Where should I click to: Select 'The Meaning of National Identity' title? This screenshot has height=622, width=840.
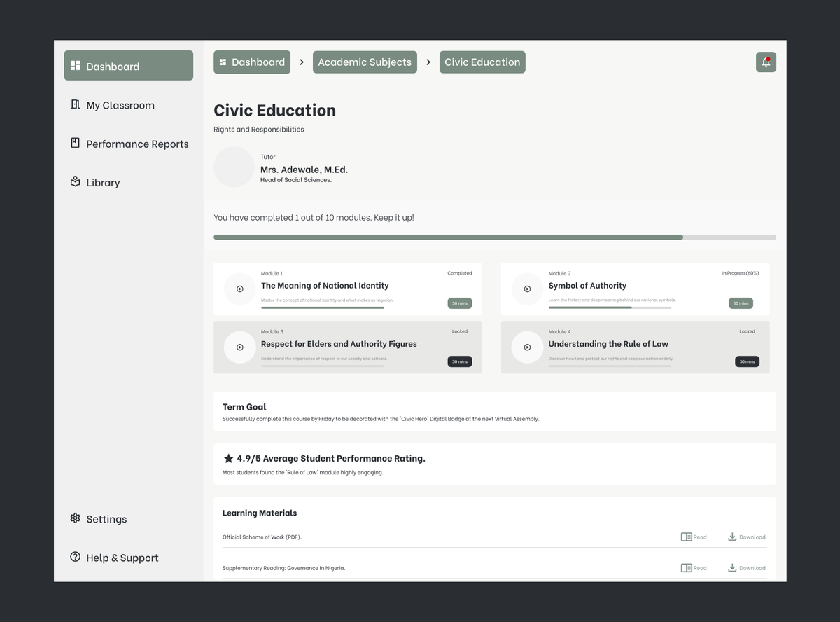click(325, 286)
